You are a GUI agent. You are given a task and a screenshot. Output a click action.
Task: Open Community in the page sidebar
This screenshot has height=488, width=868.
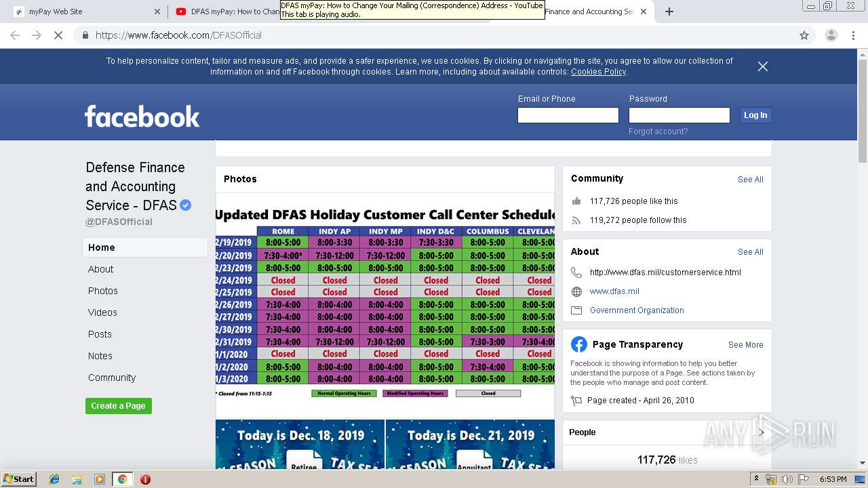tap(112, 378)
